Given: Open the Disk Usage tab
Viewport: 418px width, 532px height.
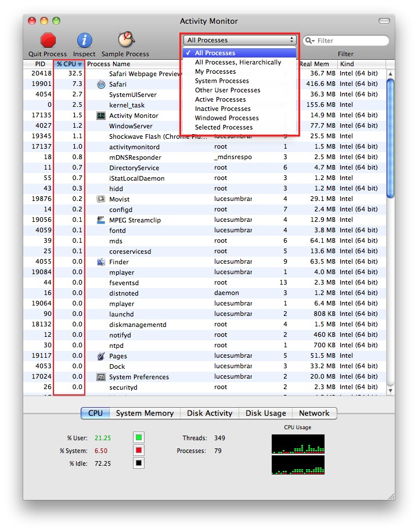Looking at the screenshot, I should point(266,414).
